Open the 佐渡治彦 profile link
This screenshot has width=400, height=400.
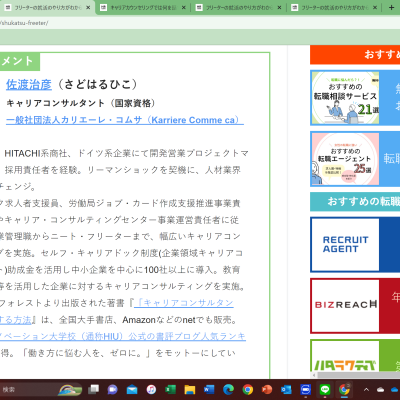[29, 85]
